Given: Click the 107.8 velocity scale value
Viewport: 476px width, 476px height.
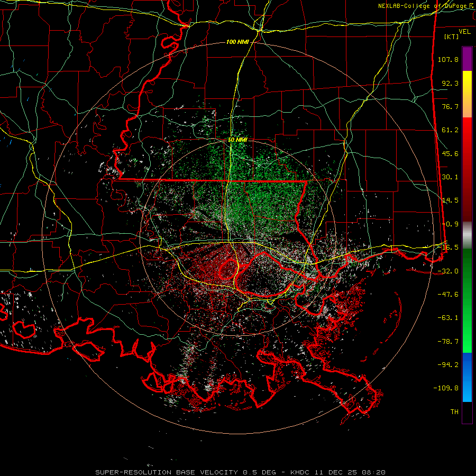Looking at the screenshot, I should pos(448,59).
